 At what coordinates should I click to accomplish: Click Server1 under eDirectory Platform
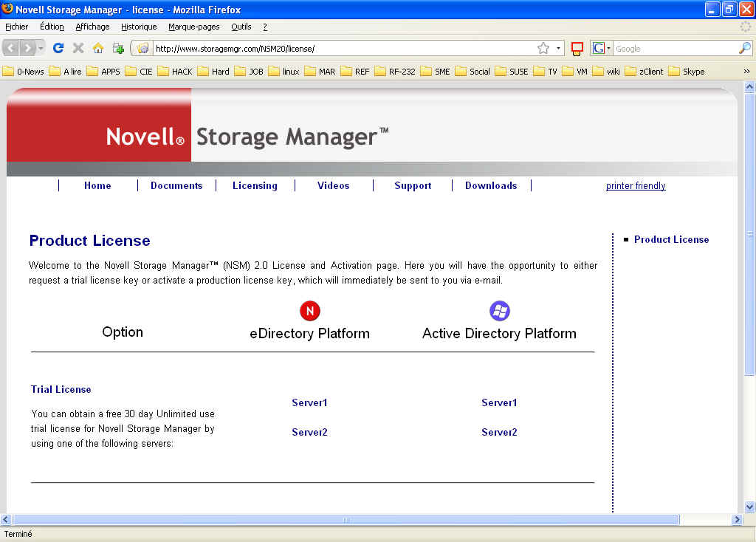tap(309, 402)
